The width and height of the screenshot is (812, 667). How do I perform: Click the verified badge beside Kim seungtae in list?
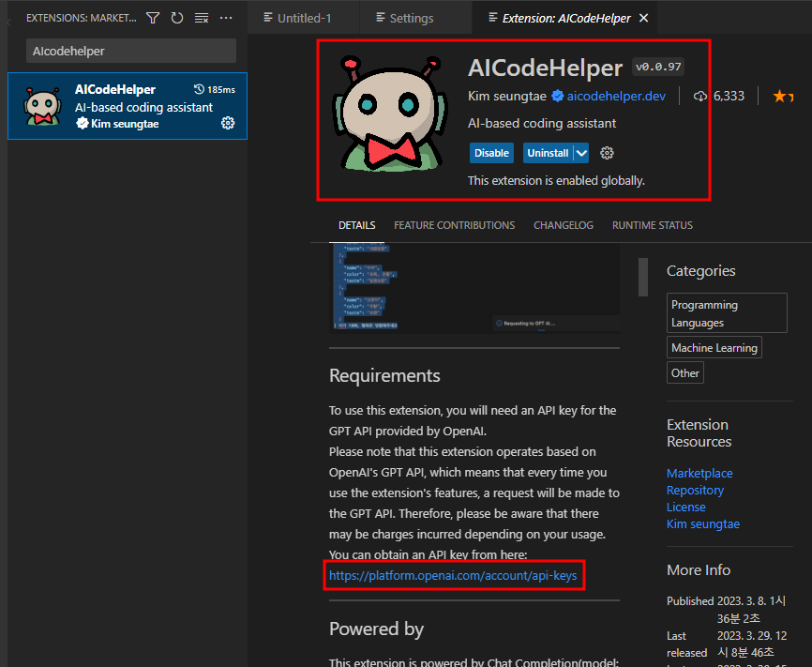[82, 123]
